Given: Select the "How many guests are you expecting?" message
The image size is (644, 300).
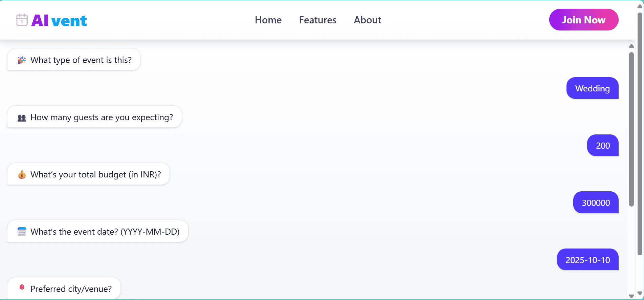Looking at the screenshot, I should tap(94, 117).
